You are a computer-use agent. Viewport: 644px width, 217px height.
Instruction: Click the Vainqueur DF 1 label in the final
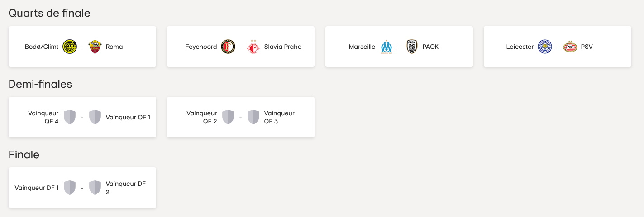point(37,188)
